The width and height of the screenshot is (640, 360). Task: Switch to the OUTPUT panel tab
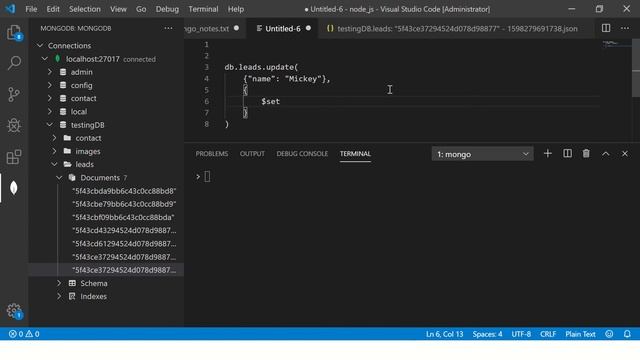tap(252, 154)
